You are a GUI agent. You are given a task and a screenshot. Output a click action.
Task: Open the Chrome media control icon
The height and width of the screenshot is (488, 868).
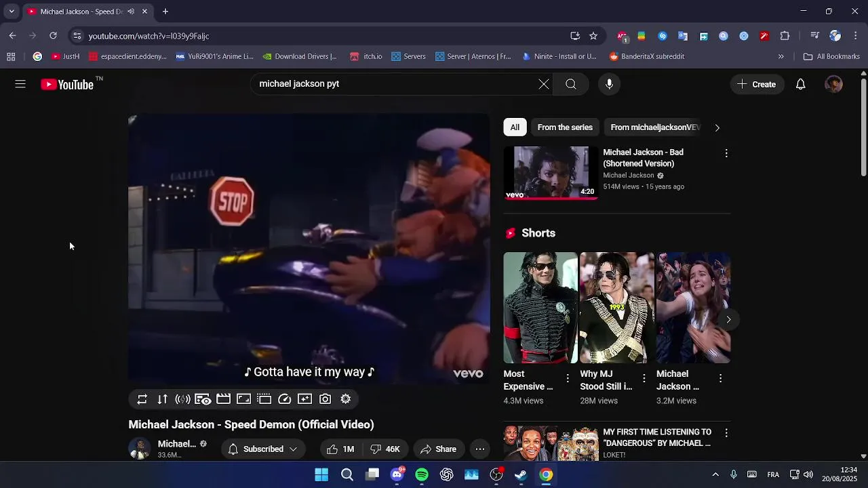click(814, 36)
